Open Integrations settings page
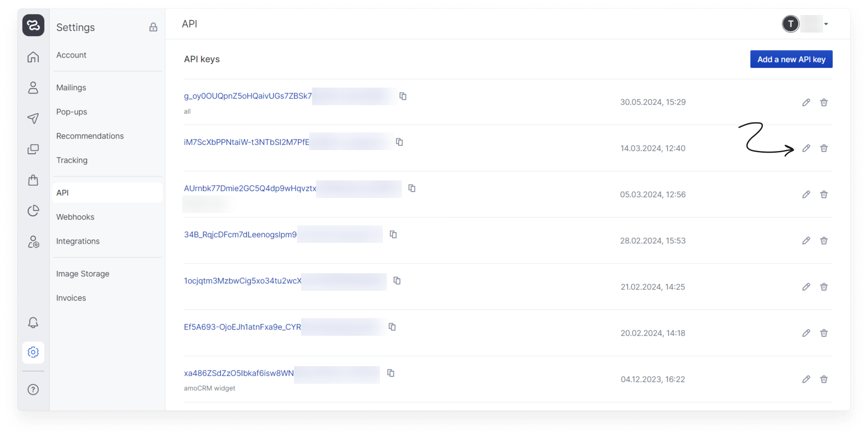 (78, 241)
